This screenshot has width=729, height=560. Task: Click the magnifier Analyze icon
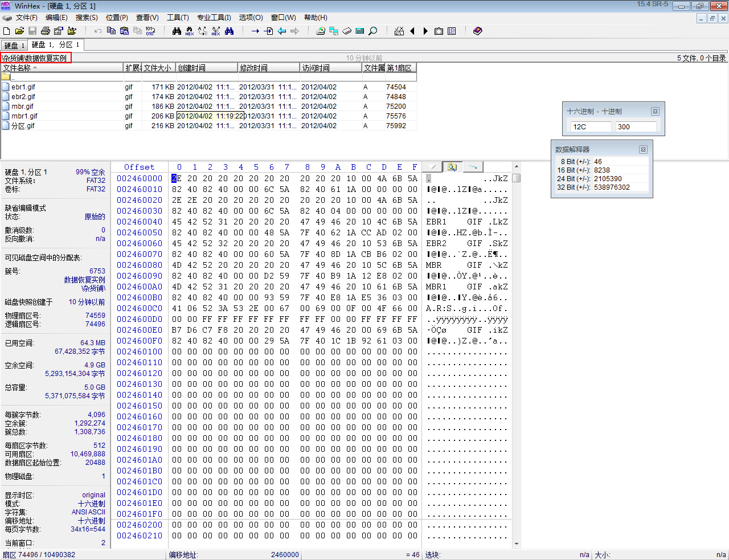pos(373,31)
